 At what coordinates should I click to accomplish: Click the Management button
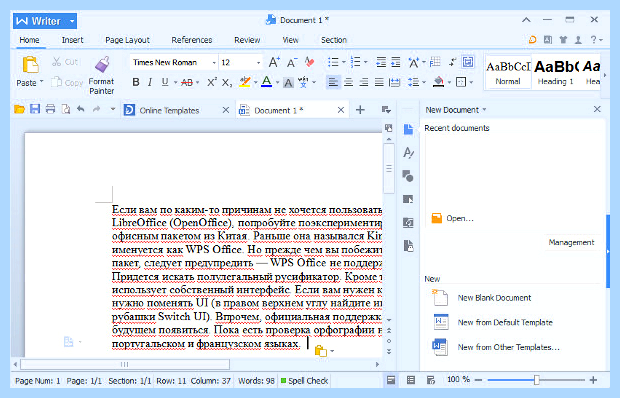(x=571, y=242)
